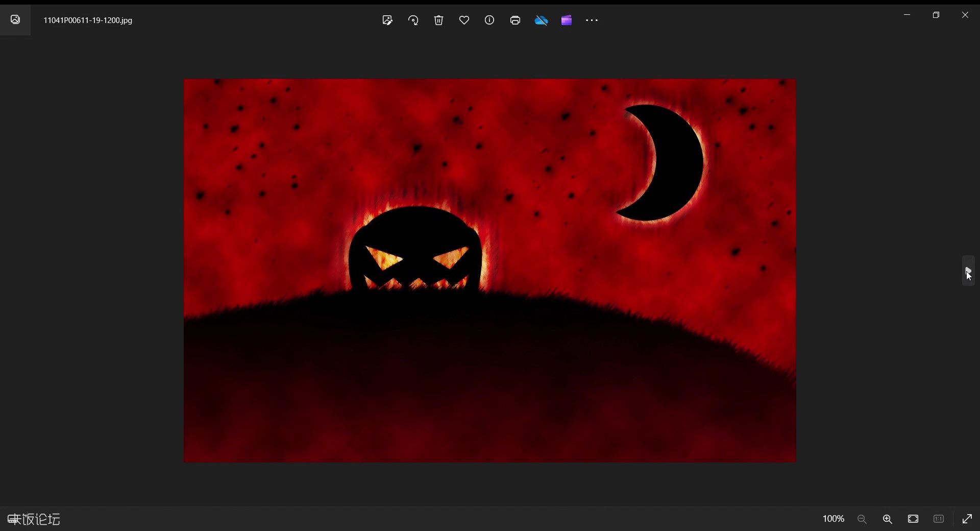This screenshot has height=531, width=980.
Task: Rotate the photo using the rotate icon
Action: [413, 20]
